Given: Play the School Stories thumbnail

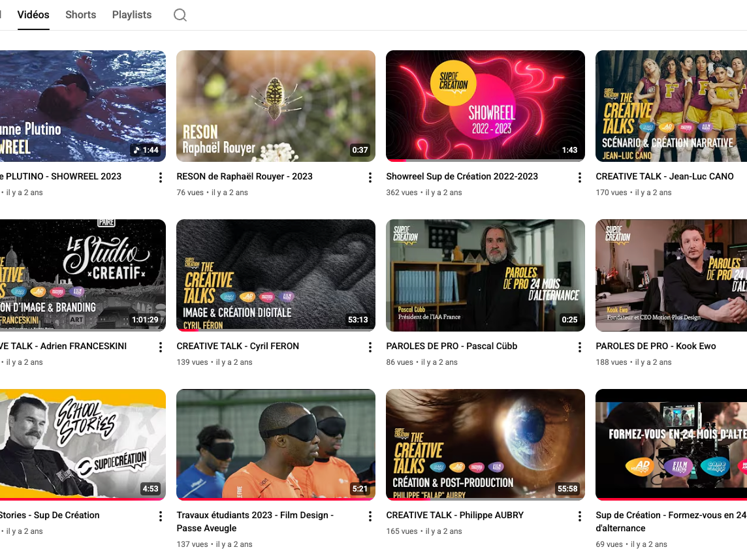Looking at the screenshot, I should coord(83,444).
